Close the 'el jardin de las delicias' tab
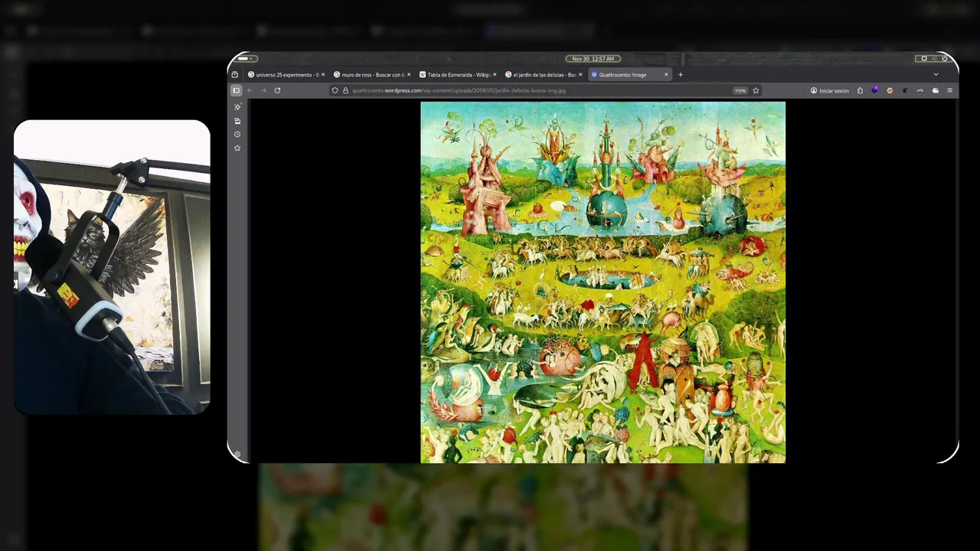The width and height of the screenshot is (980, 551). pyautogui.click(x=580, y=74)
